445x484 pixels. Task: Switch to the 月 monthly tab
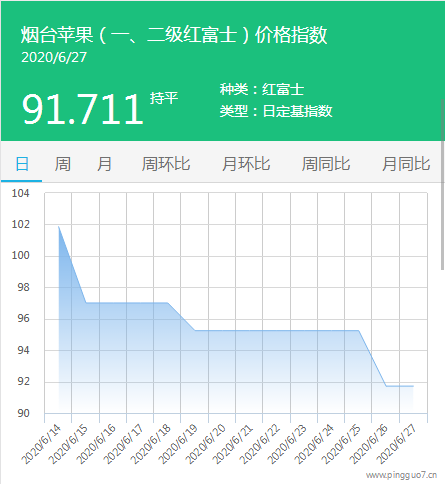click(x=104, y=164)
